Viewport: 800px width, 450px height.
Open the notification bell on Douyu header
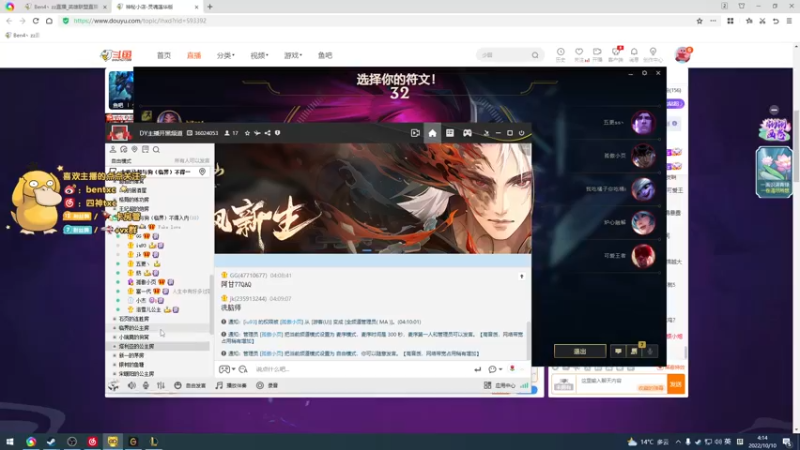point(634,54)
